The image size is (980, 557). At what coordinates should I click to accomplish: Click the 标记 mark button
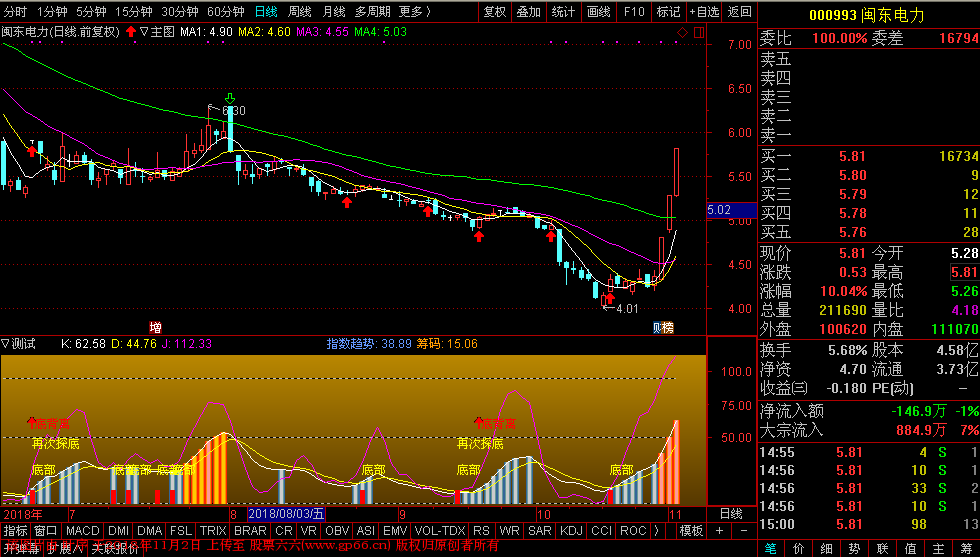point(668,12)
